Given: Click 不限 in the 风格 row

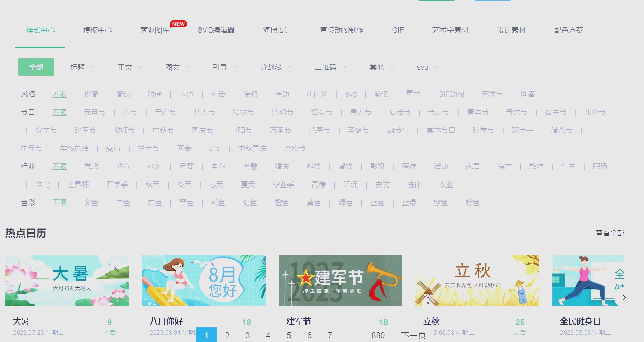Looking at the screenshot, I should [59, 94].
